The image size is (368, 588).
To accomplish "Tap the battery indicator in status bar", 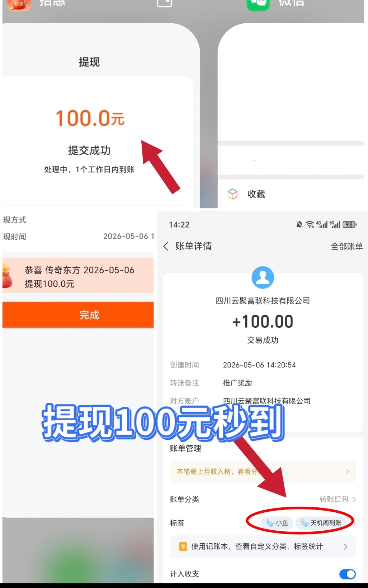I will point(349,225).
